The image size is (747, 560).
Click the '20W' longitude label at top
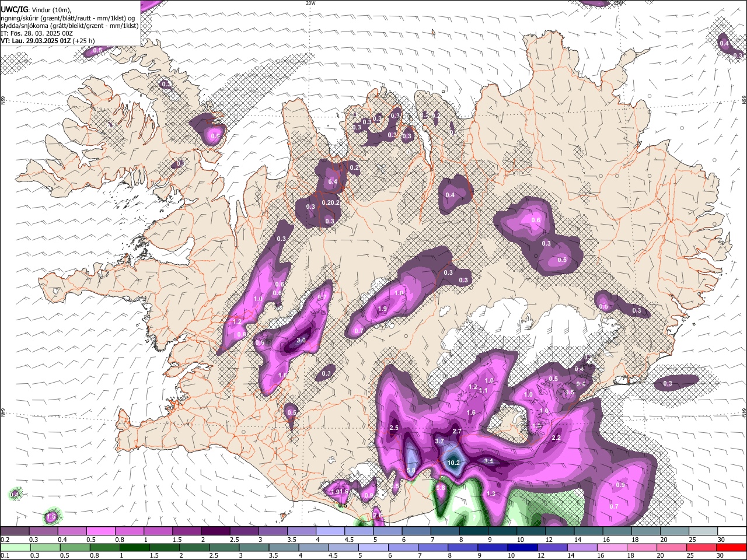[x=310, y=3]
